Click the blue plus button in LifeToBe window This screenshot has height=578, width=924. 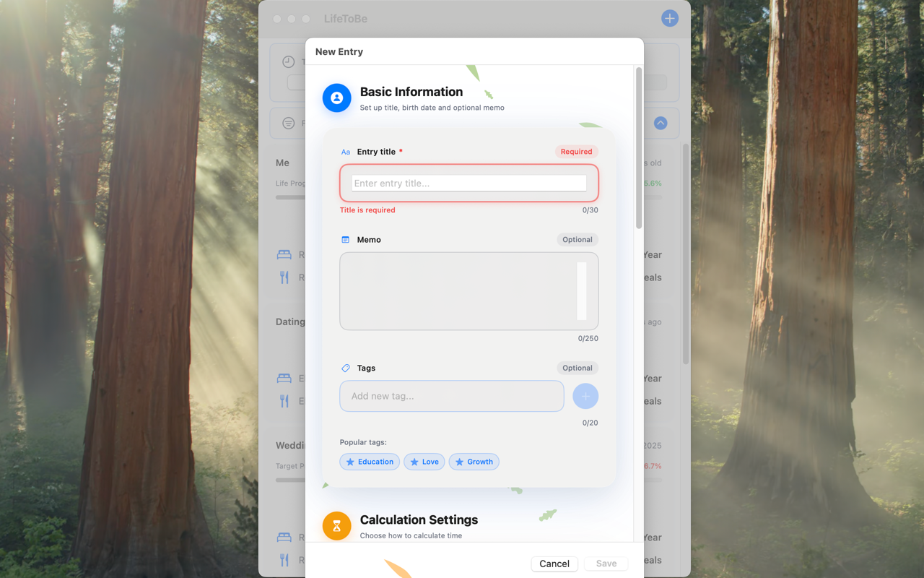(x=670, y=19)
